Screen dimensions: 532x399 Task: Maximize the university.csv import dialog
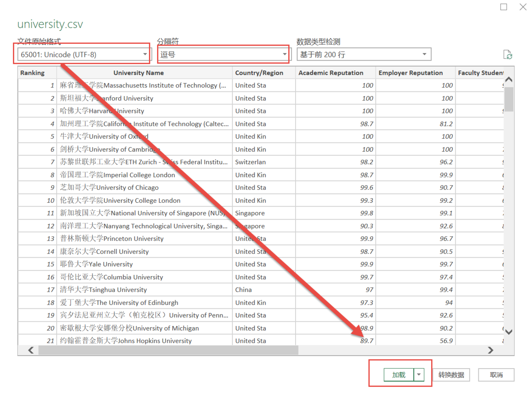(x=504, y=7)
